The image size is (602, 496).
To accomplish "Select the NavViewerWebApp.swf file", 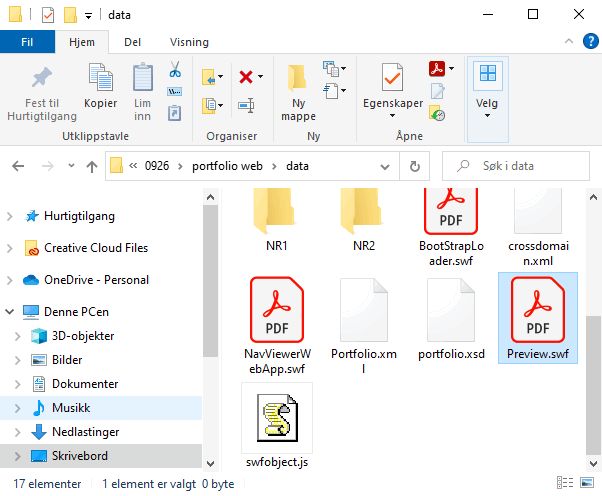I will coord(277,325).
